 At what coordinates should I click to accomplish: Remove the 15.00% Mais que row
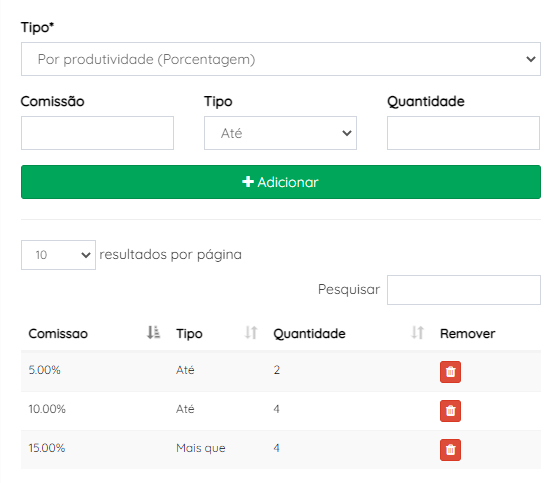pyautogui.click(x=450, y=450)
